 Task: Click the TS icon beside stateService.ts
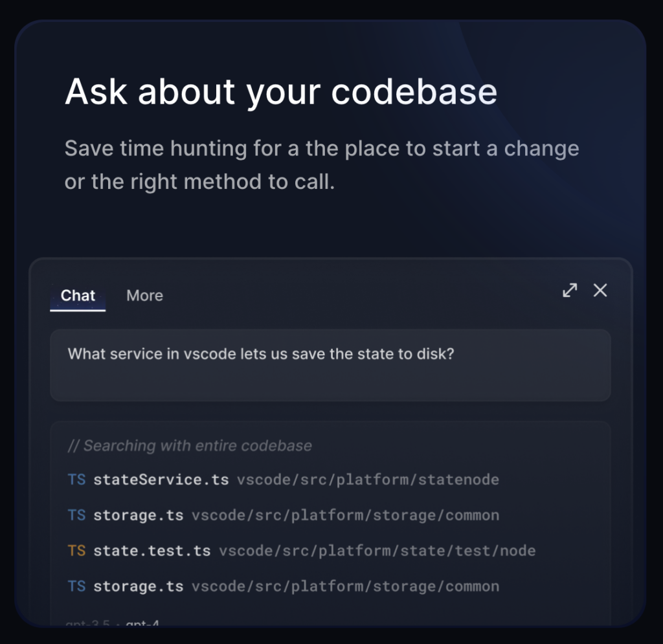click(x=76, y=480)
